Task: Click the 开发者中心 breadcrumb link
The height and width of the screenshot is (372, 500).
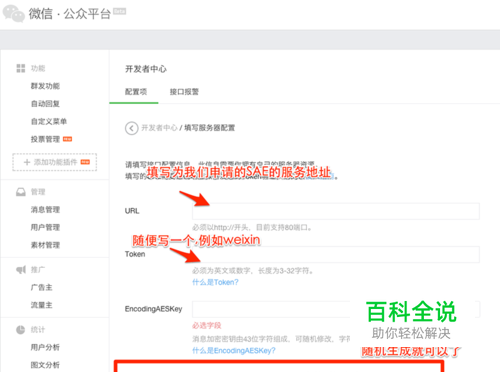Action: (x=159, y=128)
